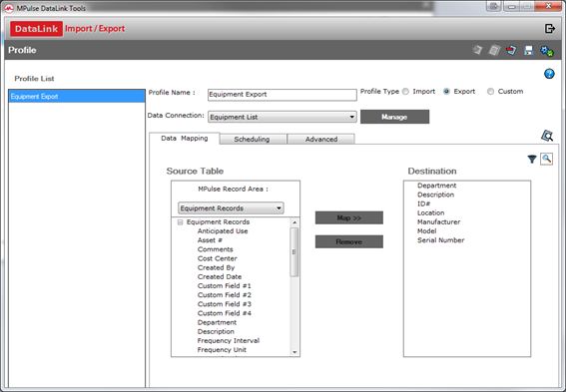Click the preview magnifier icon above tabs

click(547, 136)
